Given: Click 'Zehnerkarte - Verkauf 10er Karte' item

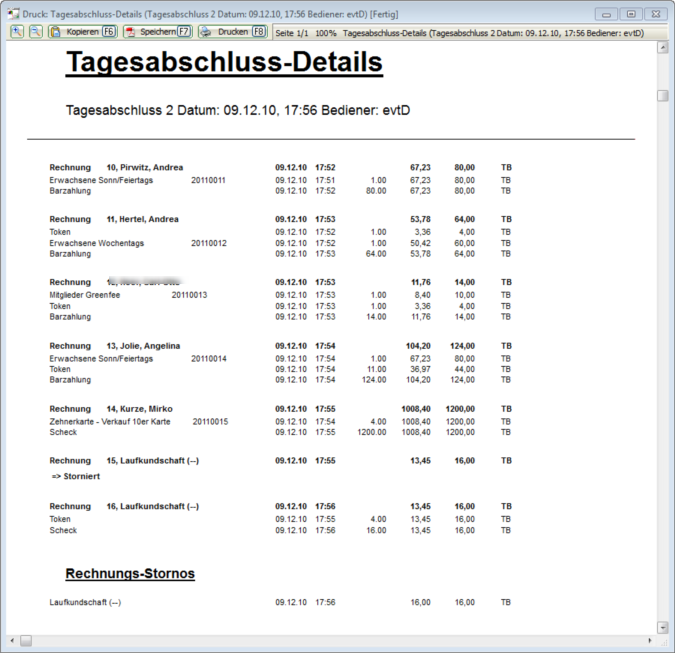Looking at the screenshot, I should point(110,421).
